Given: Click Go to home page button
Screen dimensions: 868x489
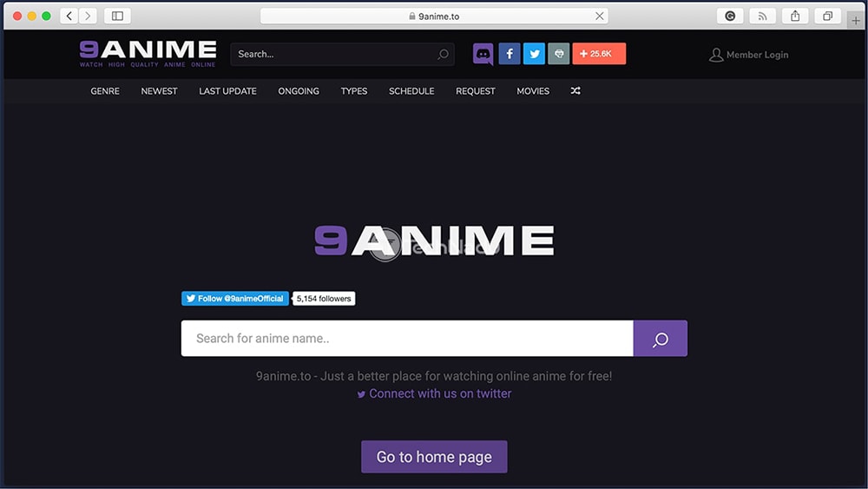Looking at the screenshot, I should (434, 457).
